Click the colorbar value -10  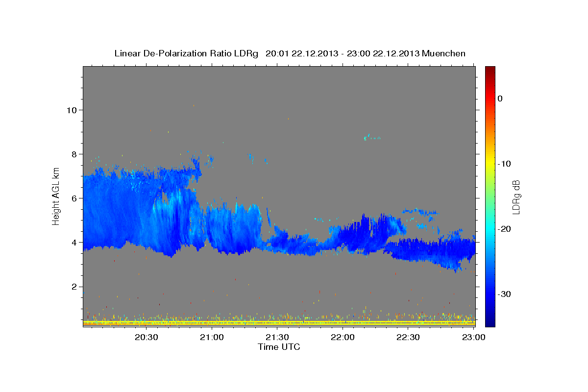(x=505, y=164)
